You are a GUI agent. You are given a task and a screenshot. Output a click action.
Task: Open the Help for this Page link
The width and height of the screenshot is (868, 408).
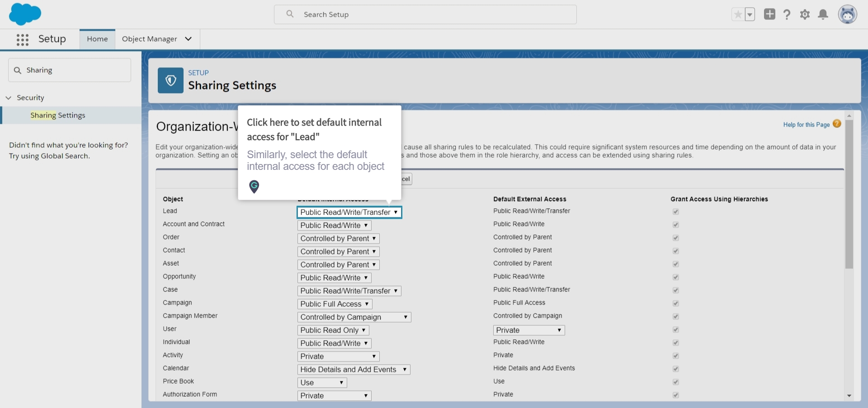click(806, 125)
